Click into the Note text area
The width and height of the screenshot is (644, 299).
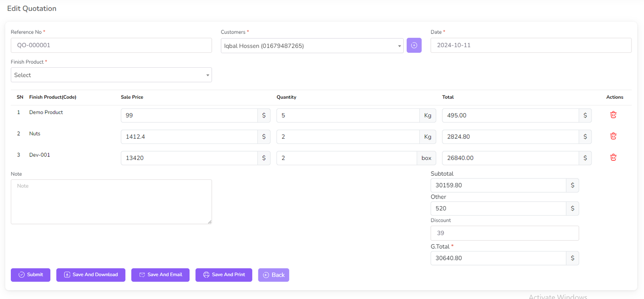coord(111,201)
